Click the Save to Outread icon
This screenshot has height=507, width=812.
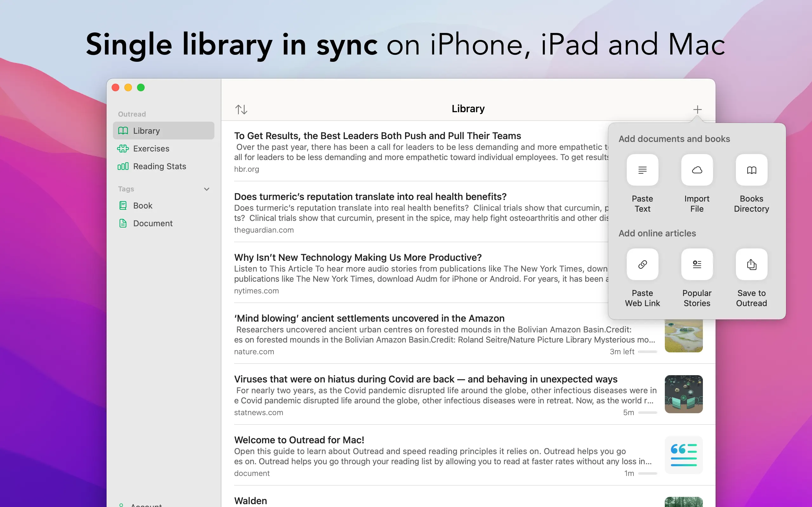pos(751,264)
